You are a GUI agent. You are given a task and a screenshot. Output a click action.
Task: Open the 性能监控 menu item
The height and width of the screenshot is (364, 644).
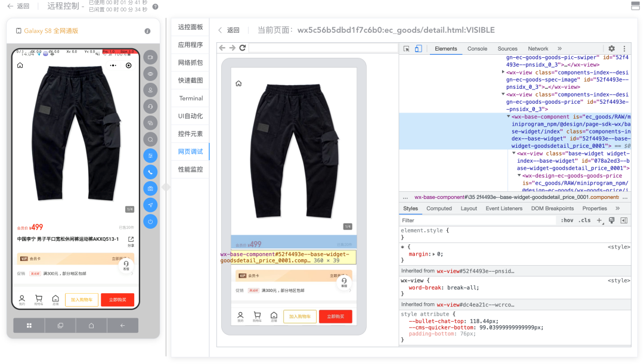pyautogui.click(x=190, y=169)
